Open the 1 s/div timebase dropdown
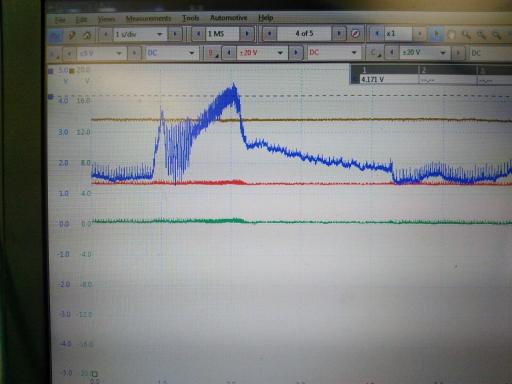The height and width of the screenshot is (384, 512). (139, 34)
